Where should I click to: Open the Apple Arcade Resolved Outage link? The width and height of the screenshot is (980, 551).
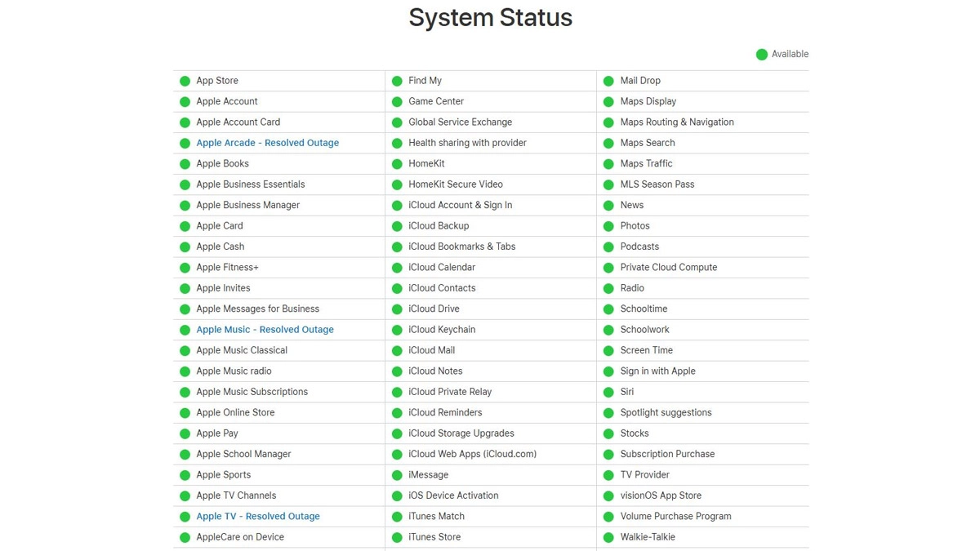[x=267, y=143]
